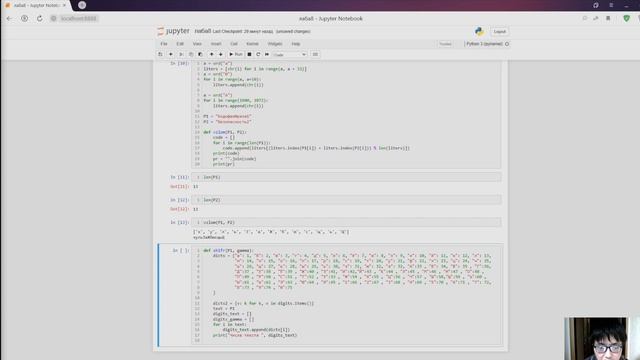Insert cell below with the plus icon
This screenshot has height=360, width=640.
[171, 54]
